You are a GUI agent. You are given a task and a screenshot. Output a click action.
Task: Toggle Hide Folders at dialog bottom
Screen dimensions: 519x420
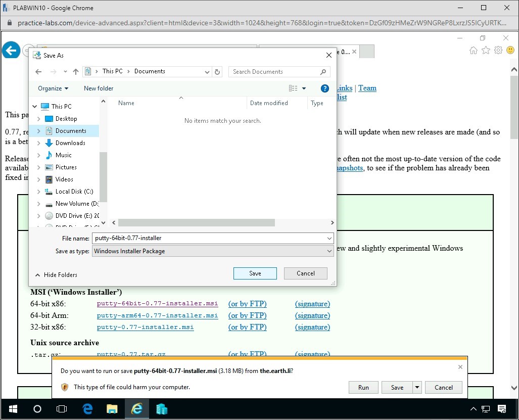point(56,274)
